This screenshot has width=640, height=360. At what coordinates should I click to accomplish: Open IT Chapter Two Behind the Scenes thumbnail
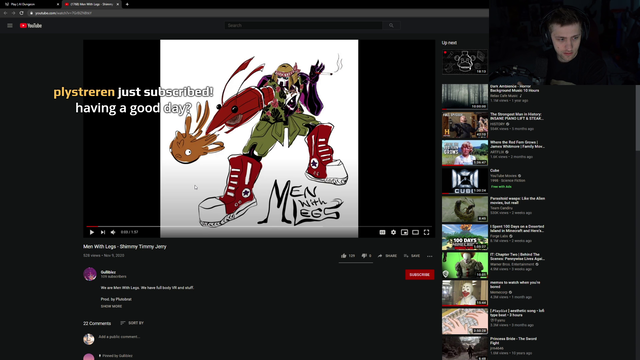click(x=464, y=265)
